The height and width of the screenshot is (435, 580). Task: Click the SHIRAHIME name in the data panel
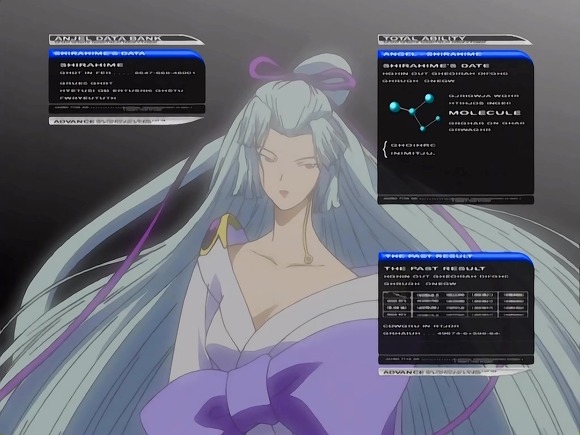coord(92,65)
